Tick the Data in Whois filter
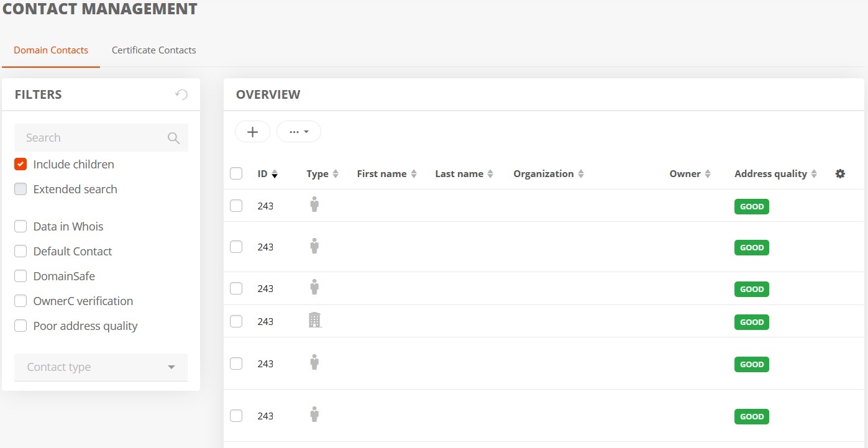The height and width of the screenshot is (448, 868). point(21,227)
